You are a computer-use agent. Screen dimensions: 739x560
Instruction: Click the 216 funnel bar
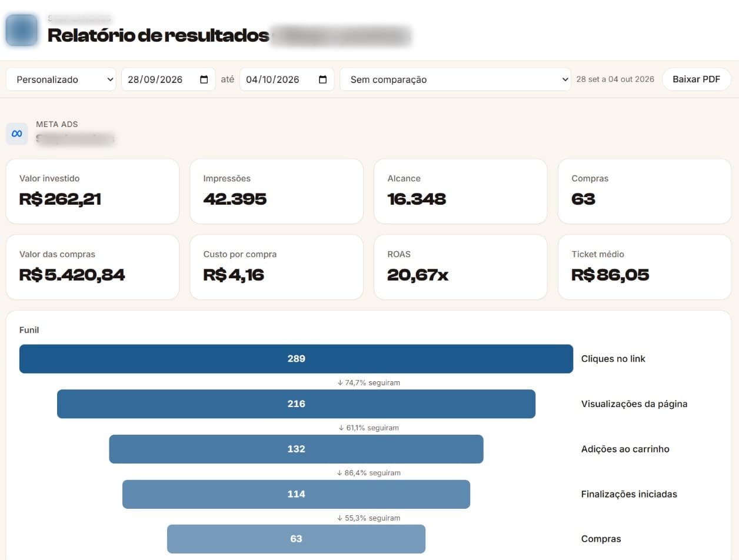pos(296,404)
